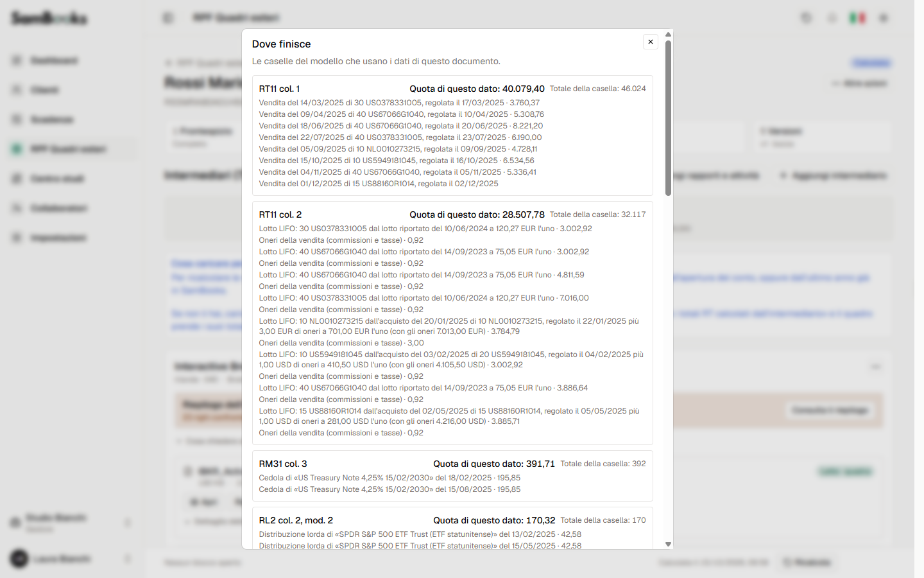The height and width of the screenshot is (578, 924).
Task: Click the Lotto LIFO 10 US5949181045 row
Action: point(452,360)
